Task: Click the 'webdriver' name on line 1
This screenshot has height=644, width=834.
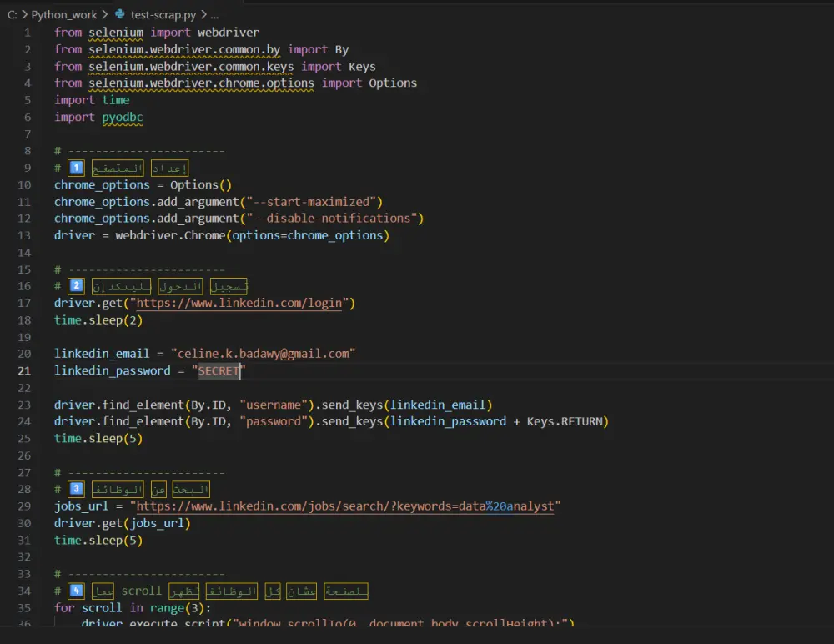Action: coord(229,33)
